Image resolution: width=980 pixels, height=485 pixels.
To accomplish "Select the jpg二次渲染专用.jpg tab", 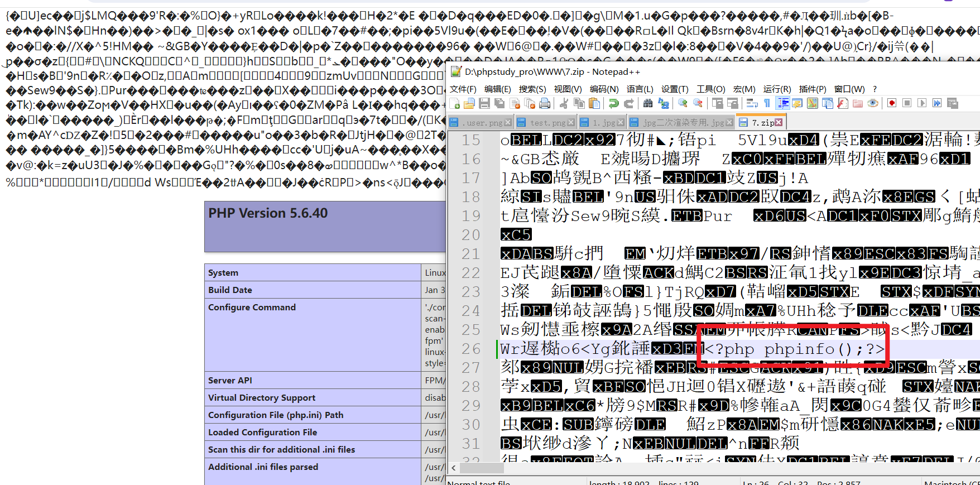I will point(683,122).
